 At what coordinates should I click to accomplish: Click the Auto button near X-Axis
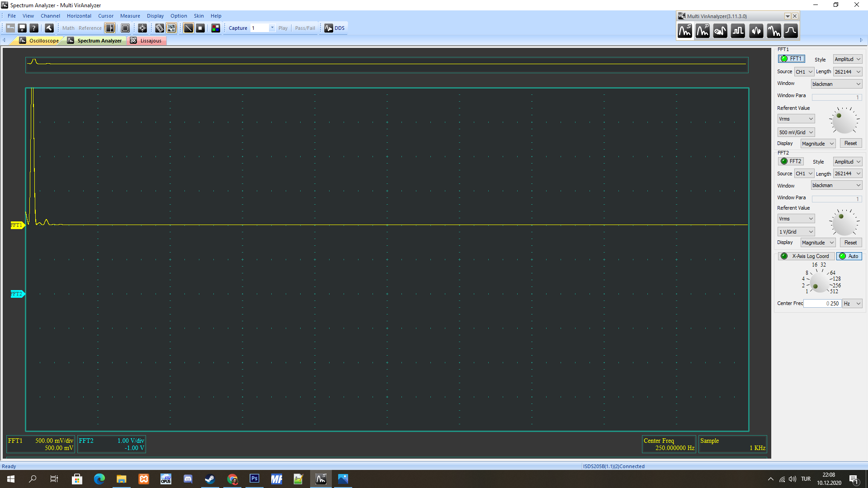click(849, 256)
